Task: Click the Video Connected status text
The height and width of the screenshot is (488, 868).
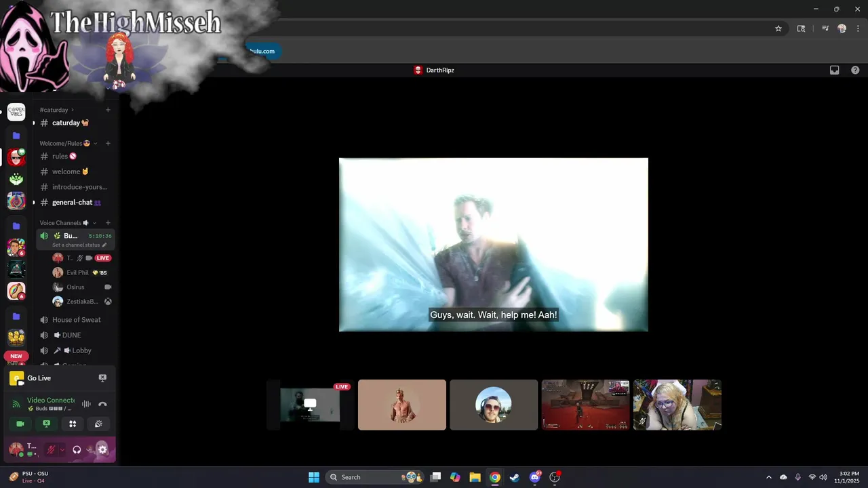Action: point(51,401)
